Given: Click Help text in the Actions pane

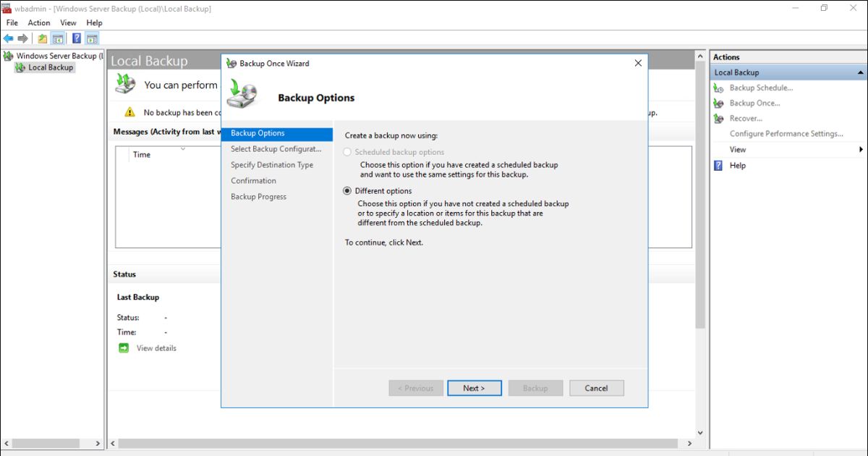Looking at the screenshot, I should (738, 165).
